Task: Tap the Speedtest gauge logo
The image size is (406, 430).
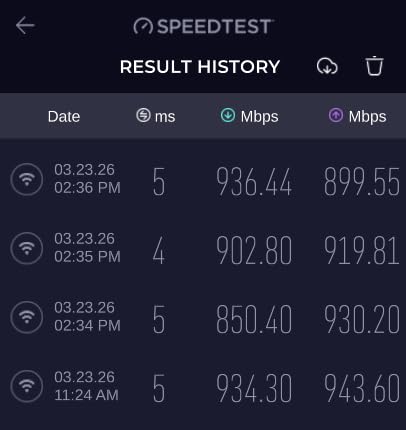Action: pyautogui.click(x=143, y=26)
